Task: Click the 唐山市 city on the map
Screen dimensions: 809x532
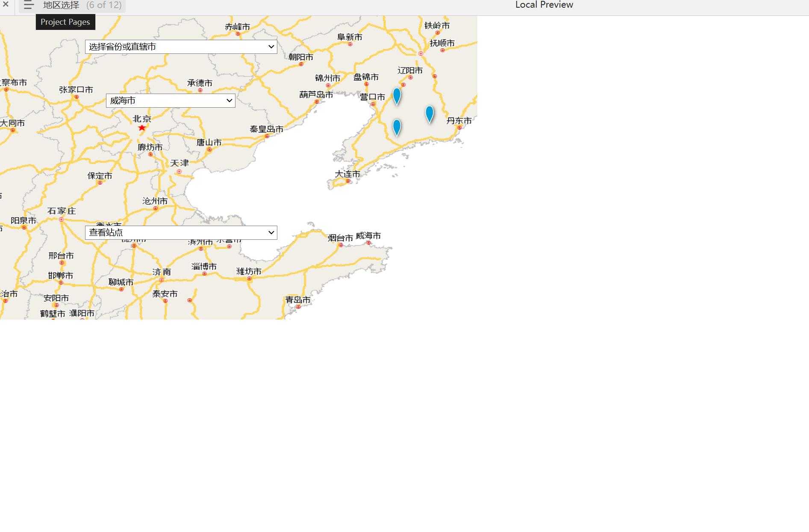Action: tap(209, 143)
